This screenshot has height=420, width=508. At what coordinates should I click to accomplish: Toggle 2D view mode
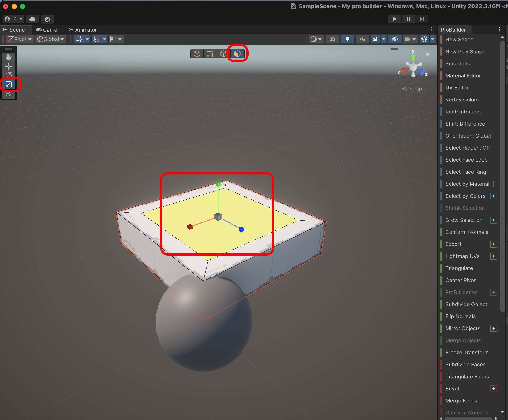(332, 39)
